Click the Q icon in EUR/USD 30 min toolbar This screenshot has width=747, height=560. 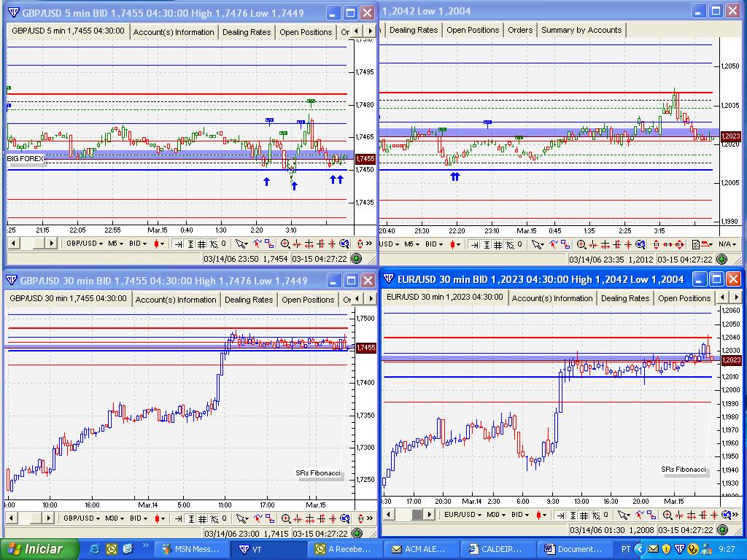(x=605, y=515)
